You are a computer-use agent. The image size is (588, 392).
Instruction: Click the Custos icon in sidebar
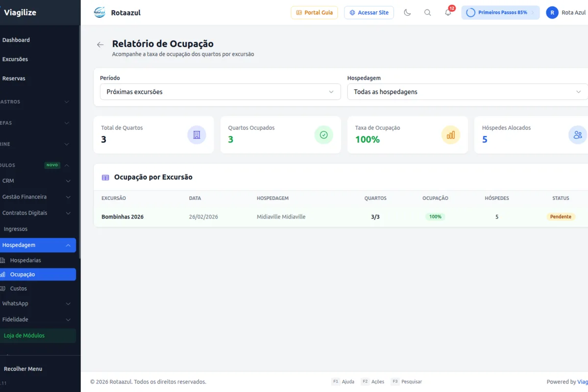pyautogui.click(x=2, y=289)
